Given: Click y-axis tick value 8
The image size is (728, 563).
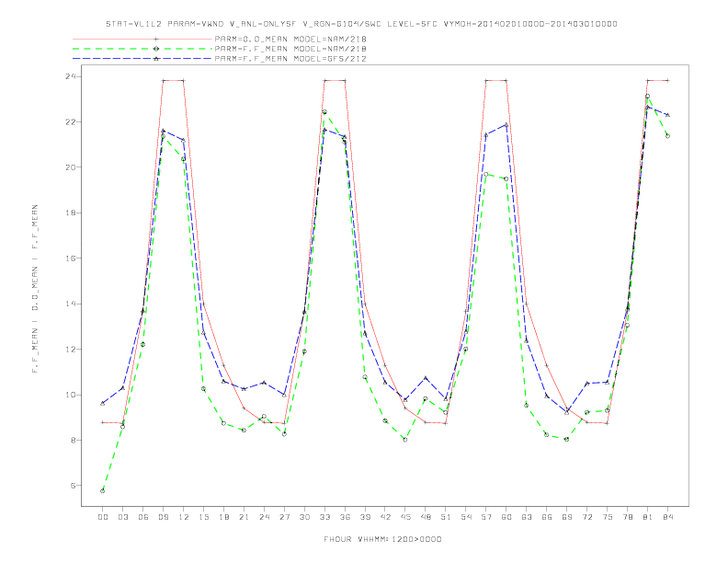Looking at the screenshot, I should [x=73, y=441].
